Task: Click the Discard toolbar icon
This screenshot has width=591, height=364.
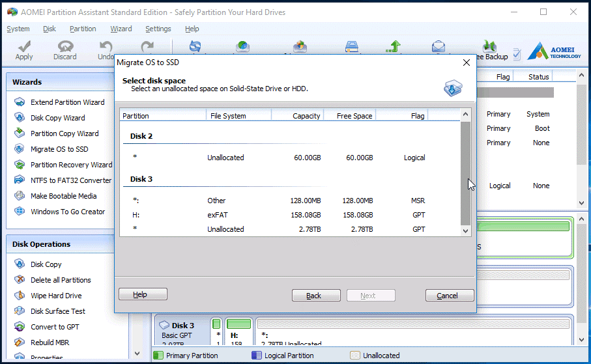Action: pyautogui.click(x=65, y=46)
